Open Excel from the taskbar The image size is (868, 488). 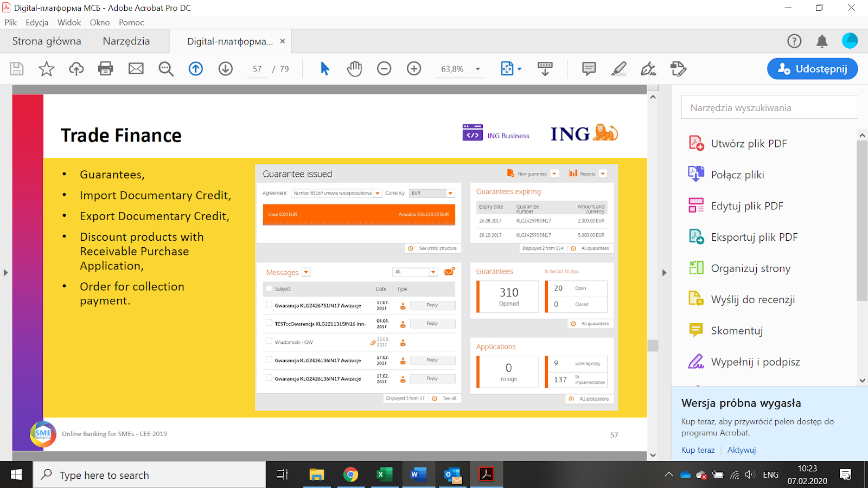384,475
